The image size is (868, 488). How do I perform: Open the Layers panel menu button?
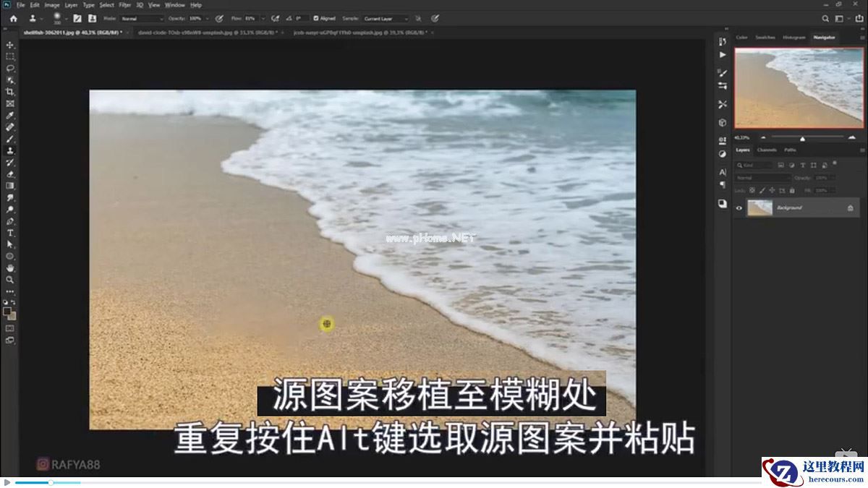861,150
